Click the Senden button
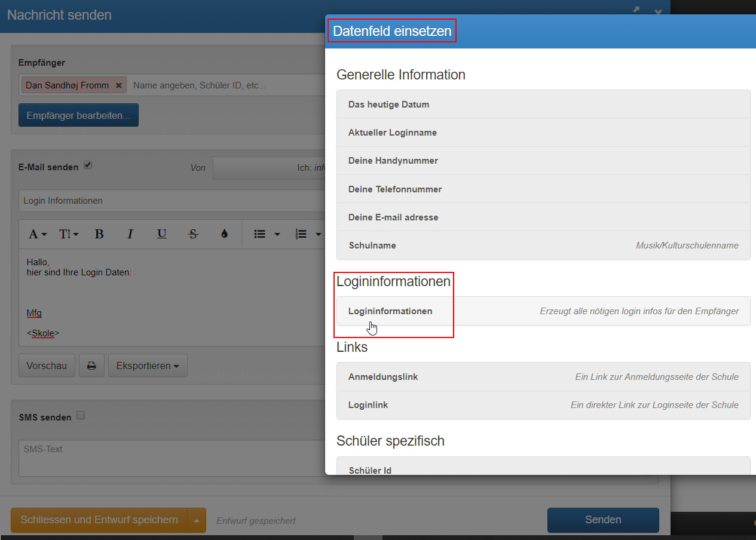 pyautogui.click(x=603, y=520)
